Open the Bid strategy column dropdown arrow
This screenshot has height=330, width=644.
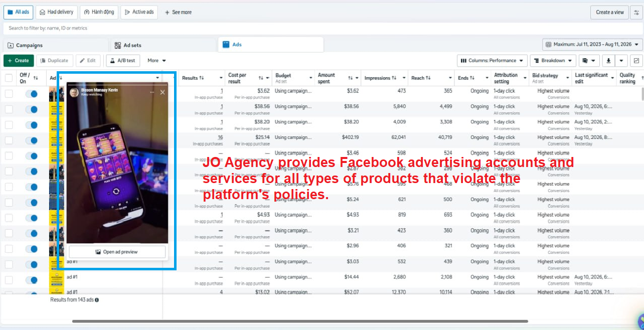567,78
